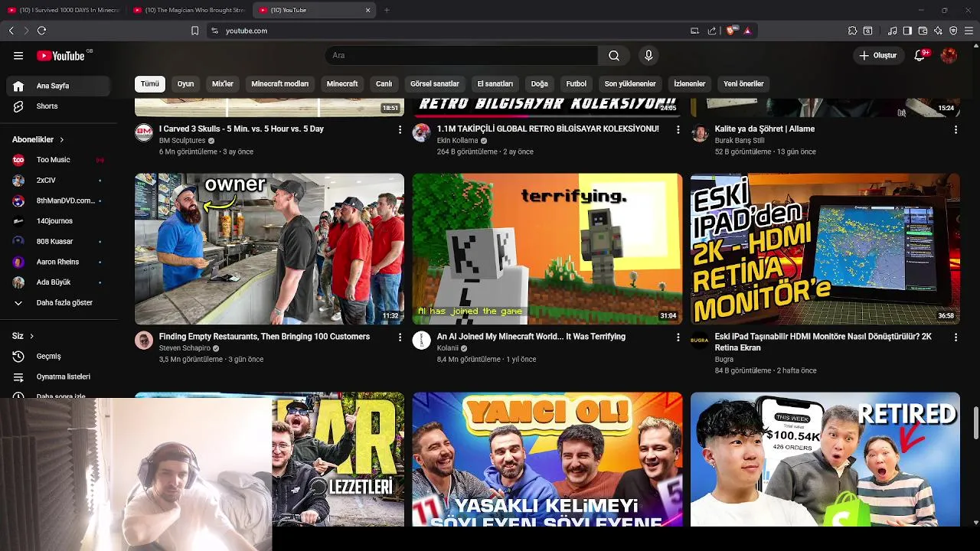This screenshot has height=551, width=980.
Task: Select the El sanatları chip
Action: pyautogui.click(x=495, y=83)
